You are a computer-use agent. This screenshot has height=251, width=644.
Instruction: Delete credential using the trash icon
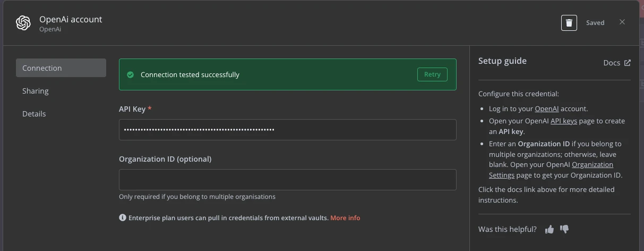coord(569,23)
